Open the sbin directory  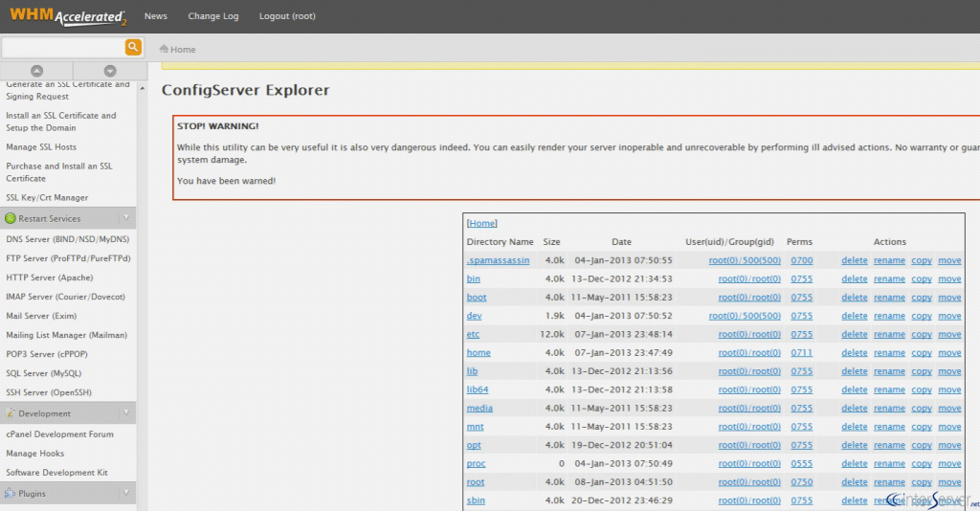click(476, 500)
